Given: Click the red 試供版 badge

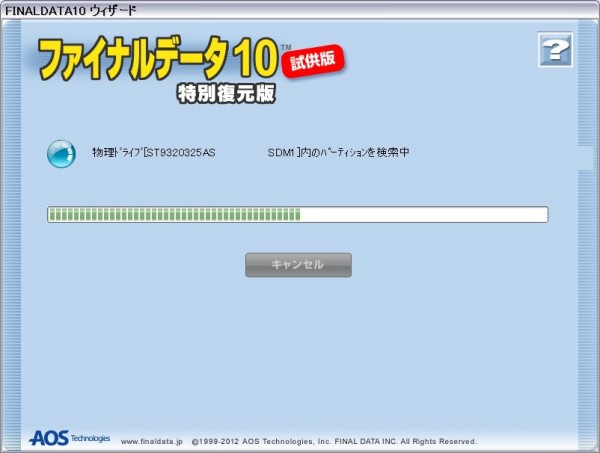Looking at the screenshot, I should click(313, 61).
